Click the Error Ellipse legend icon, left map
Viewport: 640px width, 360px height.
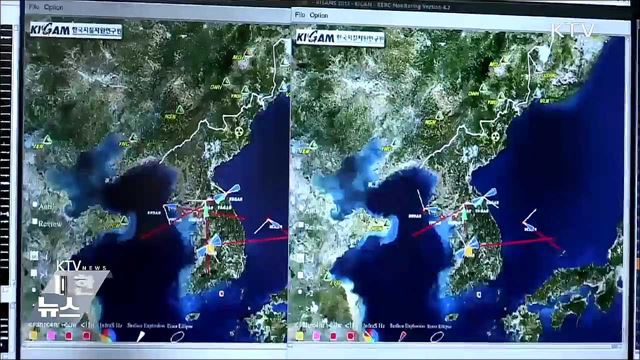[x=177, y=336]
